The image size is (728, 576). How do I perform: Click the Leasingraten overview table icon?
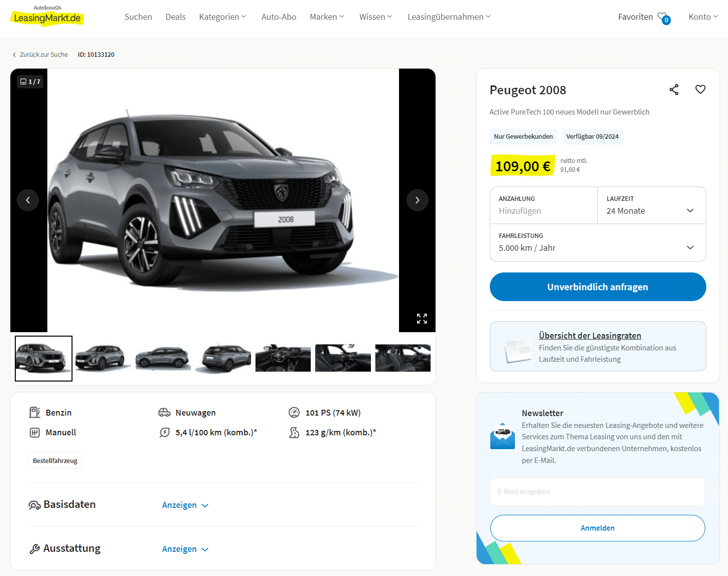pos(518,350)
